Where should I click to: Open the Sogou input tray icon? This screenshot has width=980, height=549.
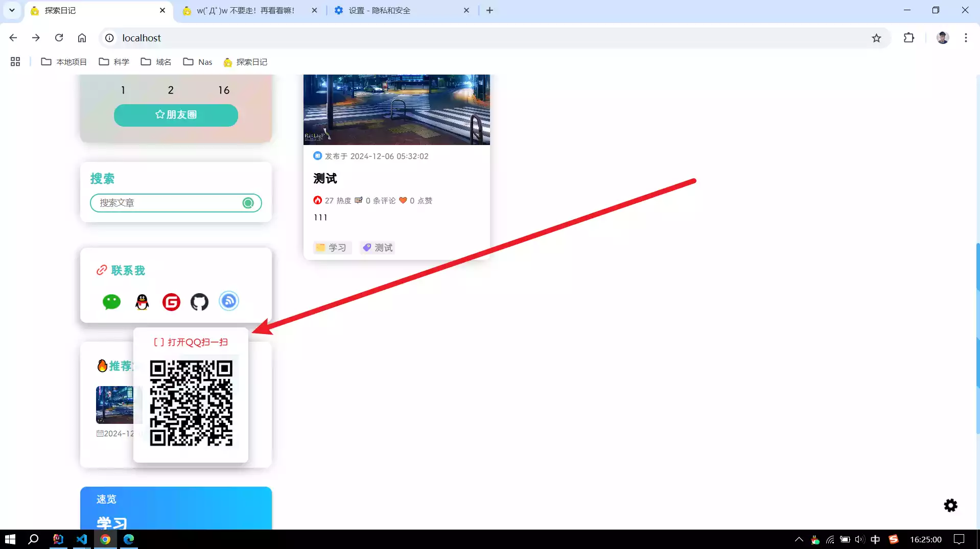(x=894, y=539)
